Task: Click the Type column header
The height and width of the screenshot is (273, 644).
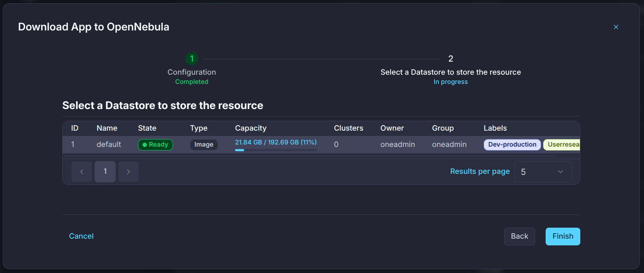Action: pos(199,128)
